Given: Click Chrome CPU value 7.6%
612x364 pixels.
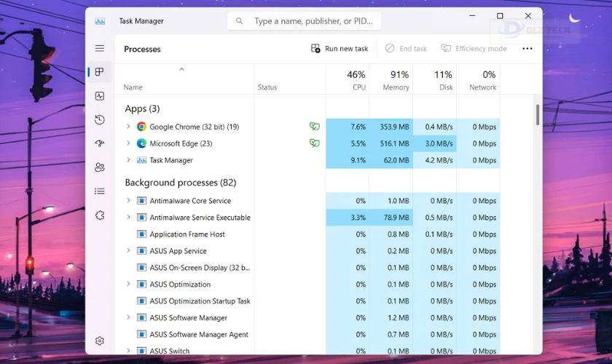Looking at the screenshot, I should [358, 127].
